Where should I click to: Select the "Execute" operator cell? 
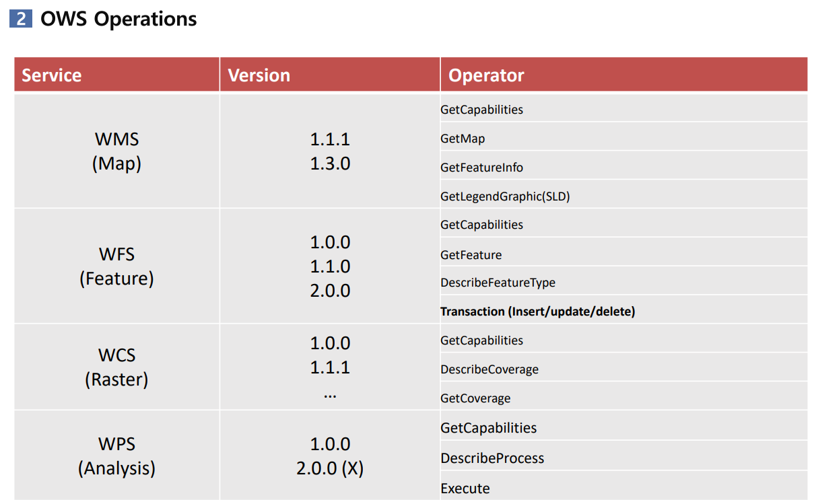point(624,487)
